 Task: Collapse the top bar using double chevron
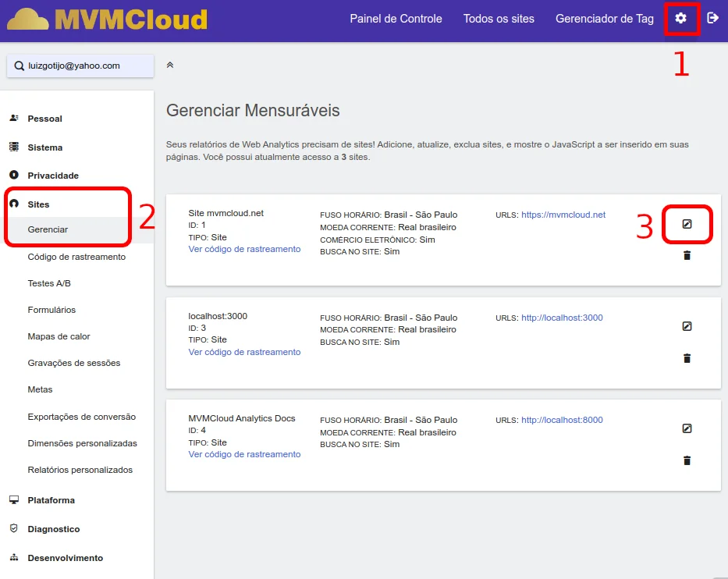tap(170, 66)
